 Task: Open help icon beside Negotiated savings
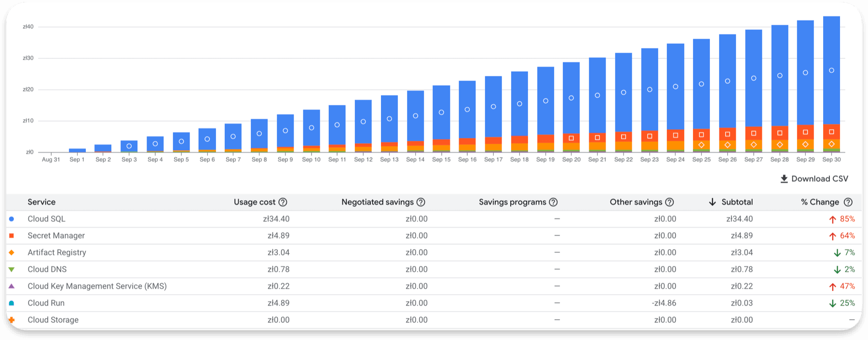[421, 202]
